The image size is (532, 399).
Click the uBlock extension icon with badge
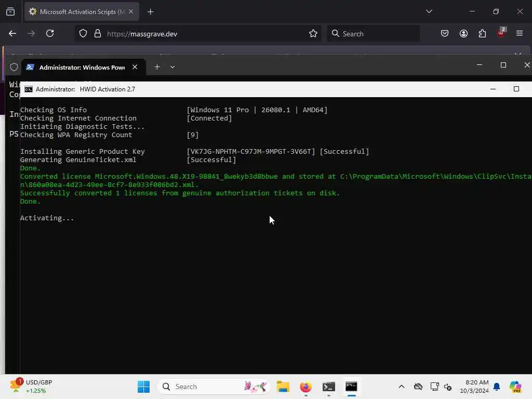point(501,33)
